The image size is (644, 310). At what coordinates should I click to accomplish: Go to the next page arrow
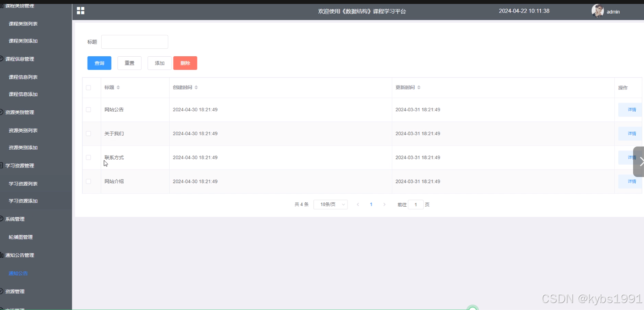[x=384, y=204]
